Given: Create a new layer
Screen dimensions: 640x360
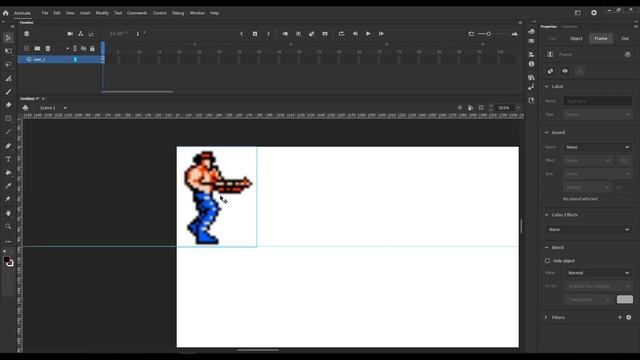Looking at the screenshot, I should coord(27,49).
